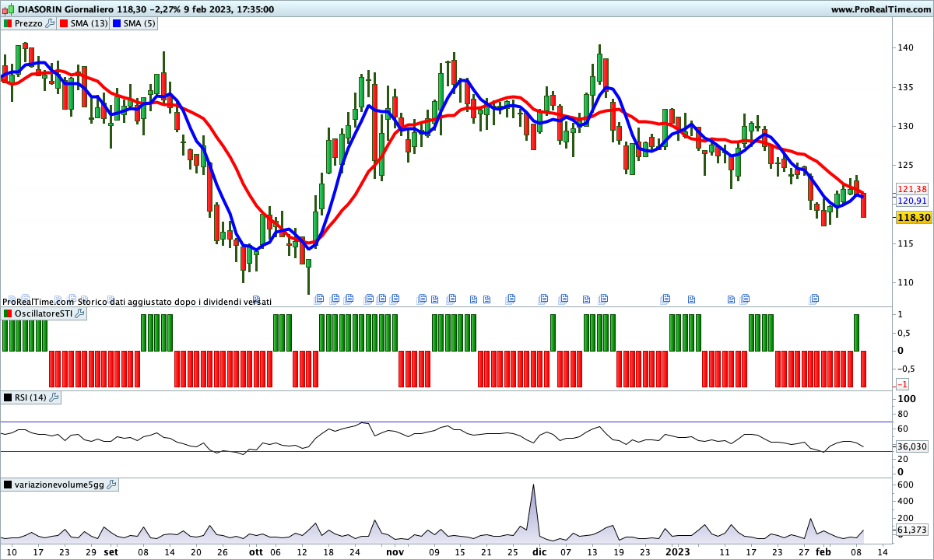Select the variazionevolume5gg panel label

point(59,485)
